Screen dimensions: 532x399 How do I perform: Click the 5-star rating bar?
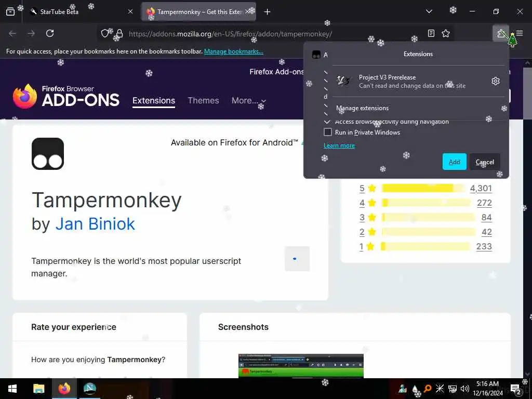click(423, 188)
